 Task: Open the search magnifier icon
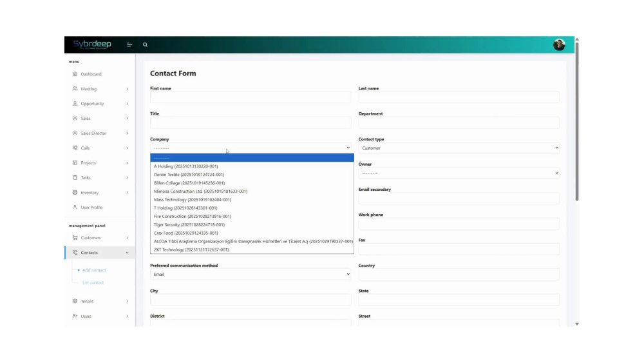145,44
